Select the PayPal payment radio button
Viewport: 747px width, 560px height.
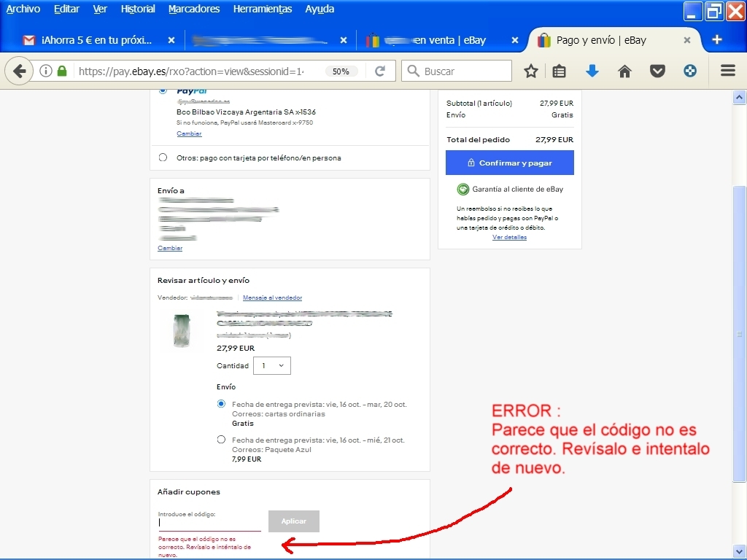pyautogui.click(x=163, y=90)
